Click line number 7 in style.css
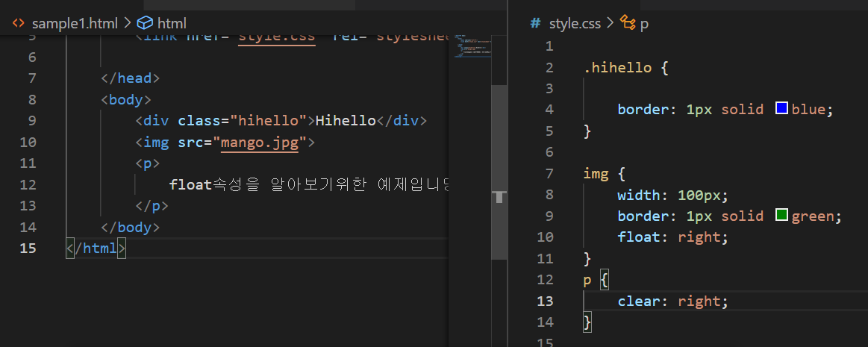The height and width of the screenshot is (347, 868). tap(549, 174)
